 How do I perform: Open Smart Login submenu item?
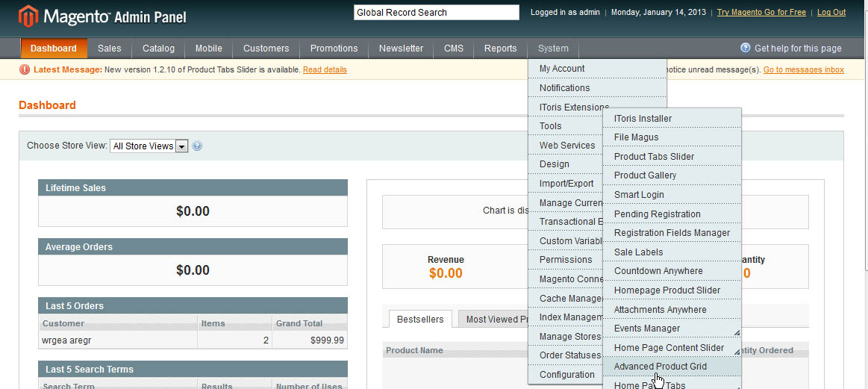click(672, 195)
